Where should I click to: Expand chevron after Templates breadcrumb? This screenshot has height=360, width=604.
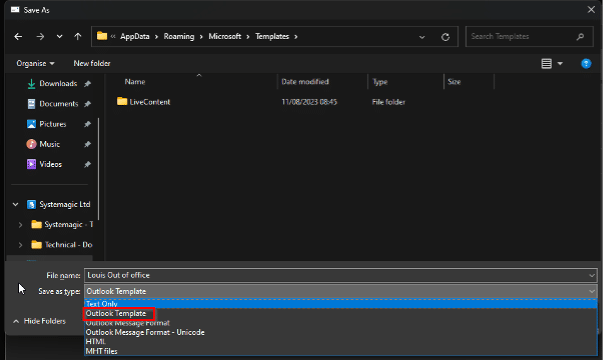[296, 37]
